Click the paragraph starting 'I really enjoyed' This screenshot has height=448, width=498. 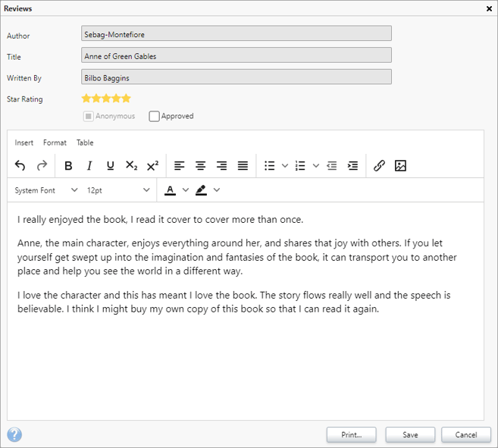coord(161,220)
